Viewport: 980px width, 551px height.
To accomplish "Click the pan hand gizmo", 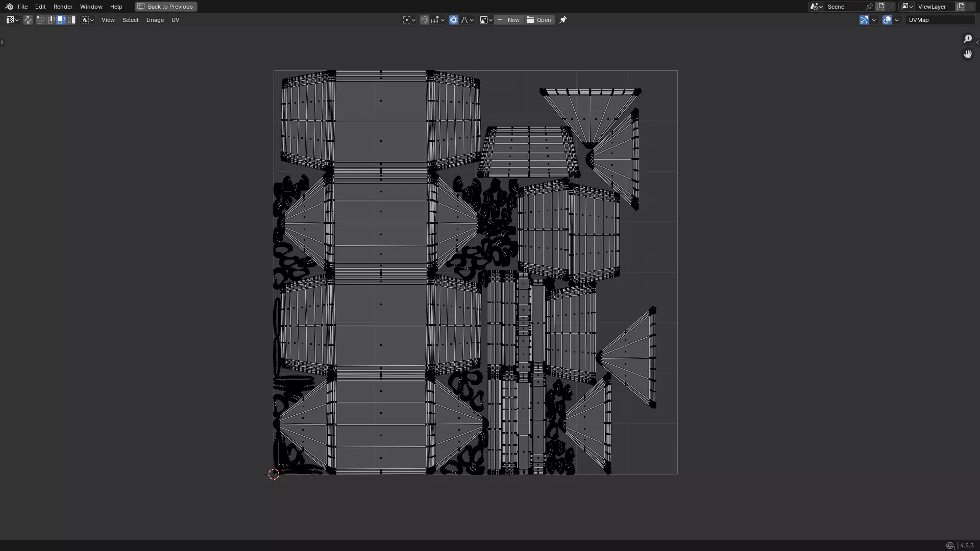I will point(967,54).
